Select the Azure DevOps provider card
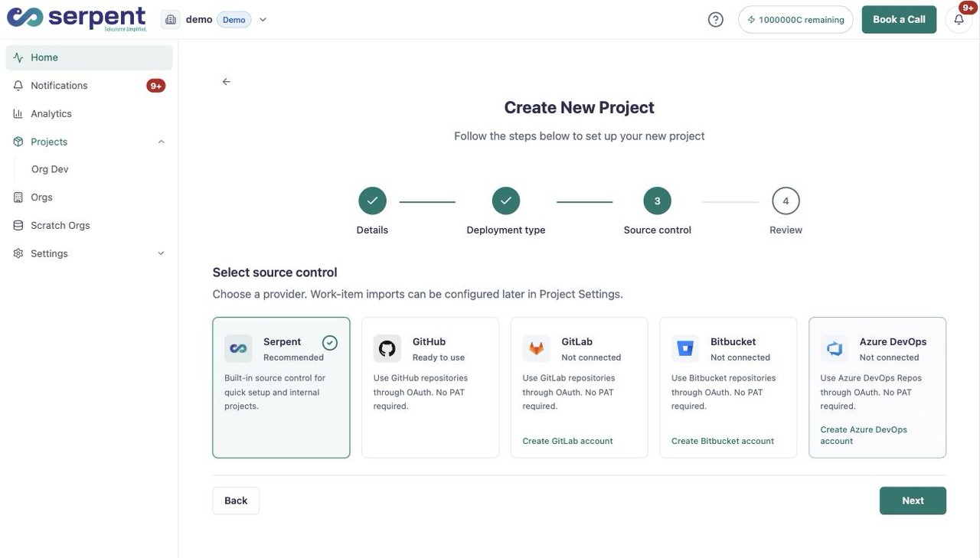The height and width of the screenshot is (558, 980). click(877, 387)
